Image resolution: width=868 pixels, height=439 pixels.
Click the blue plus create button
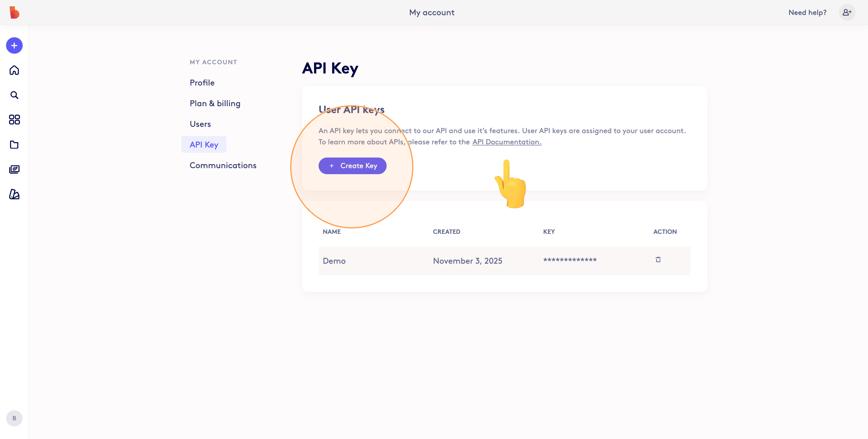[x=14, y=46]
